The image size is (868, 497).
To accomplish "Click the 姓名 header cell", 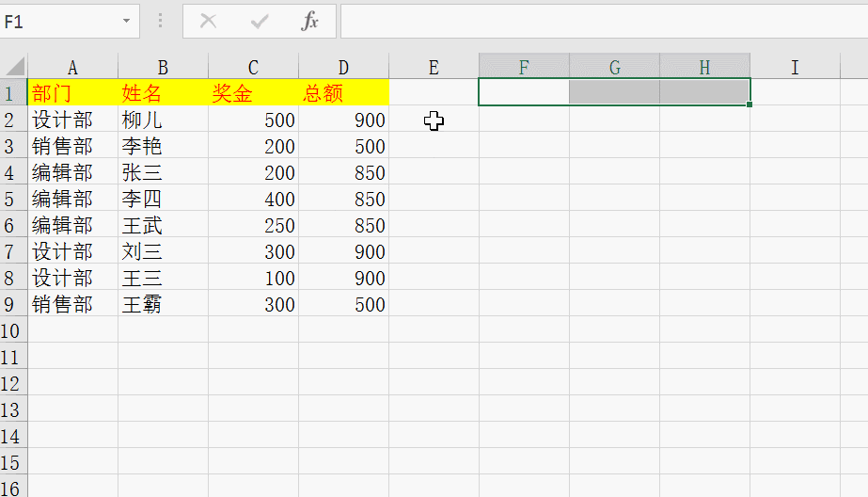I will [x=163, y=92].
